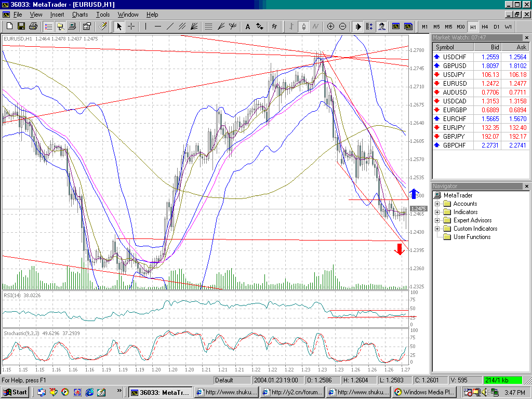
Task: Select the M30 timeframe button
Action: click(461, 26)
